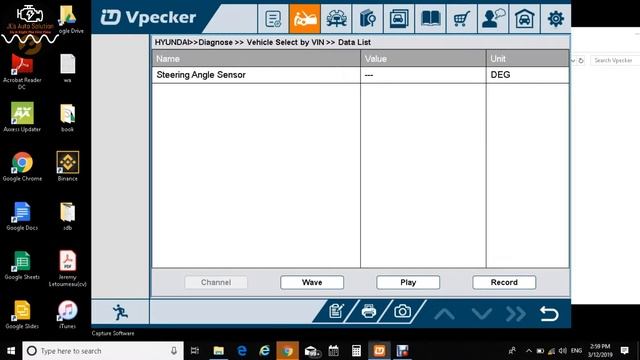The height and width of the screenshot is (360, 640).
Task: Open the book search icon
Action: tap(367, 19)
